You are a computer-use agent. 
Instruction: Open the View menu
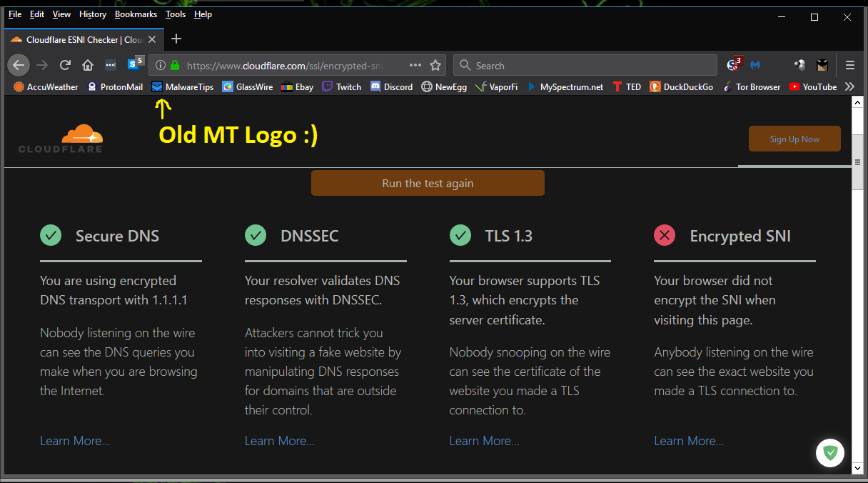point(62,14)
